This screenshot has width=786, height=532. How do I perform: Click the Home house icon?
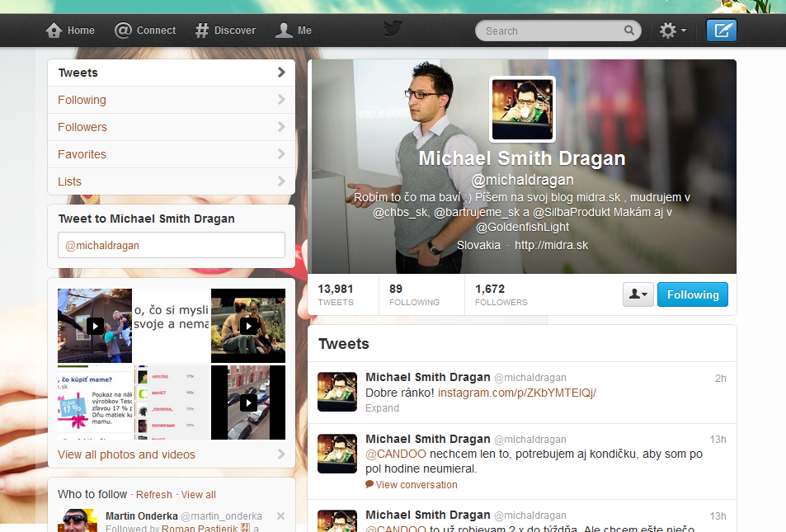tap(54, 31)
